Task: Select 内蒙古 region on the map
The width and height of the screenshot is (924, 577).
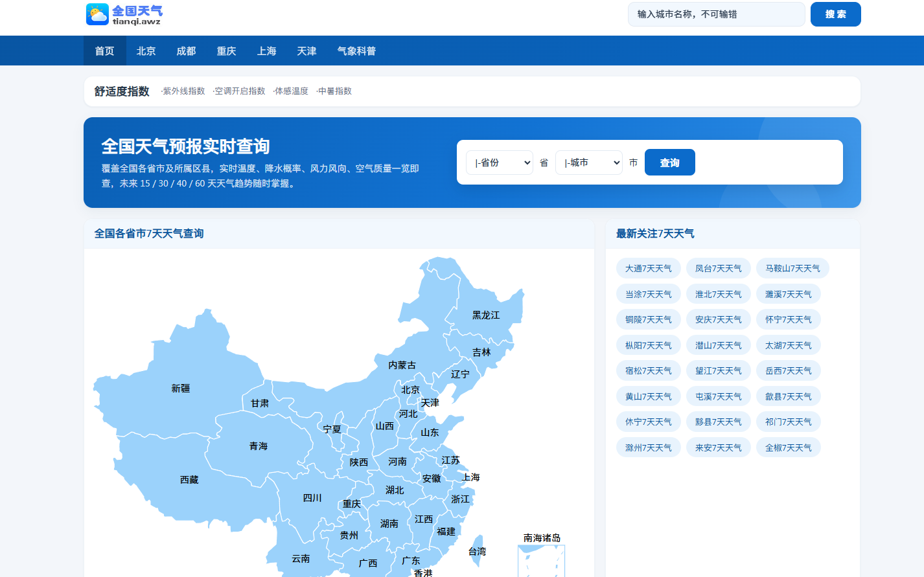Action: click(402, 365)
